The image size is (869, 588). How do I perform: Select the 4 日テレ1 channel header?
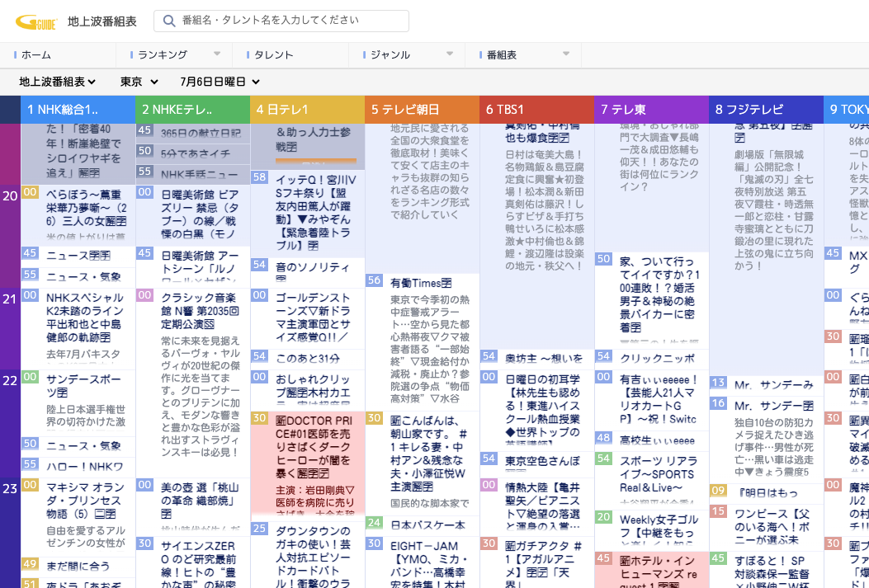308,110
